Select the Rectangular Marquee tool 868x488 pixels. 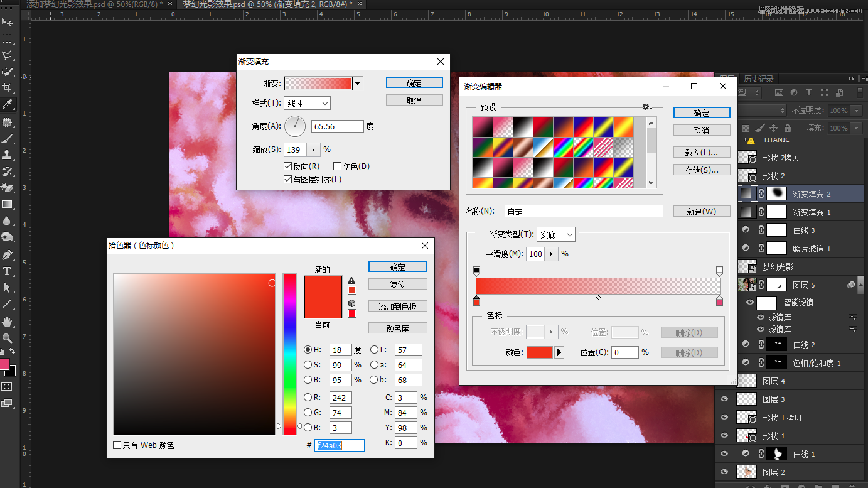coord(7,39)
